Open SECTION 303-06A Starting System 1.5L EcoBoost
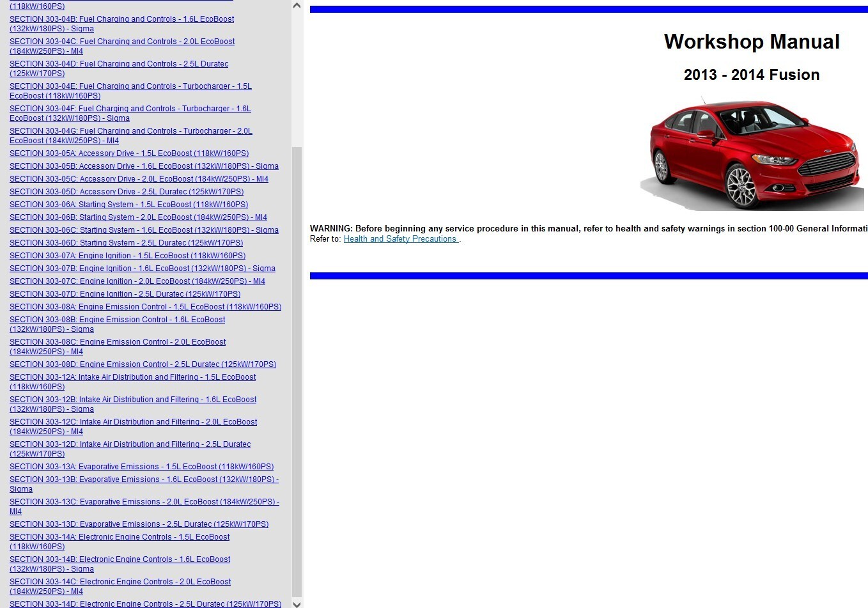The width and height of the screenshot is (868, 608). (128, 205)
